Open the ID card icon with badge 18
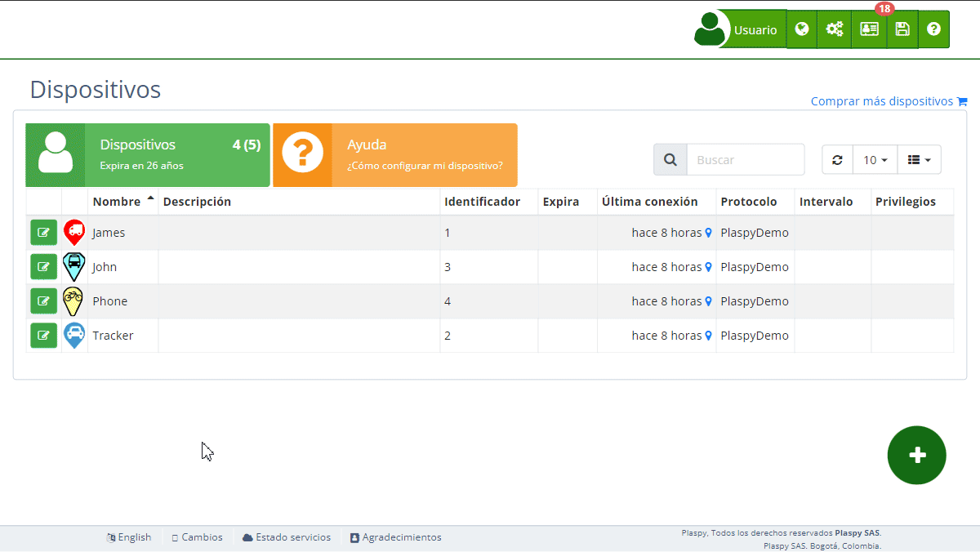The height and width of the screenshot is (552, 980). (x=869, y=29)
